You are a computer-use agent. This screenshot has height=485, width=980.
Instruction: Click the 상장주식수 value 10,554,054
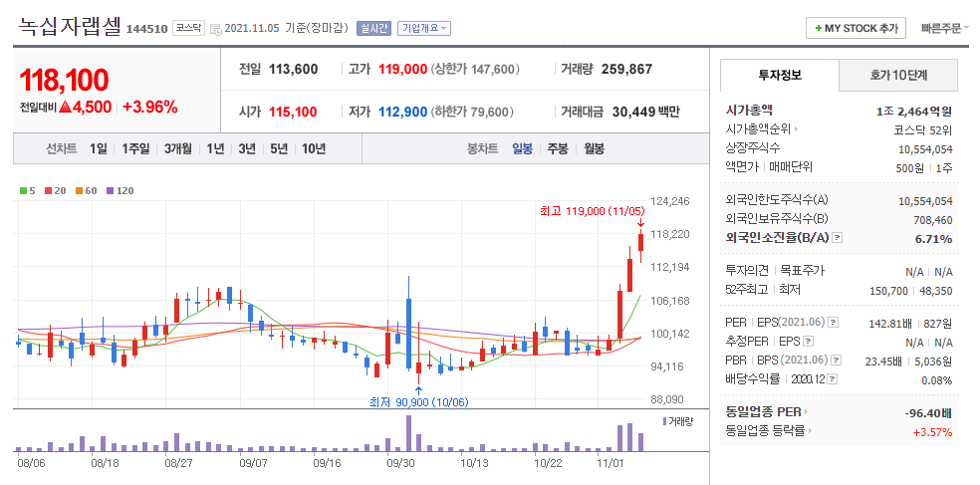point(924,149)
